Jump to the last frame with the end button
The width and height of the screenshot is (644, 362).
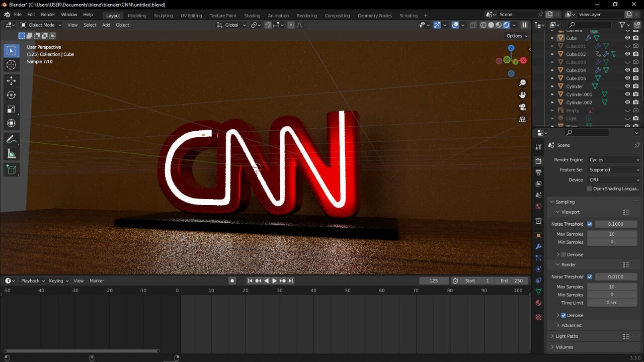tap(290, 281)
